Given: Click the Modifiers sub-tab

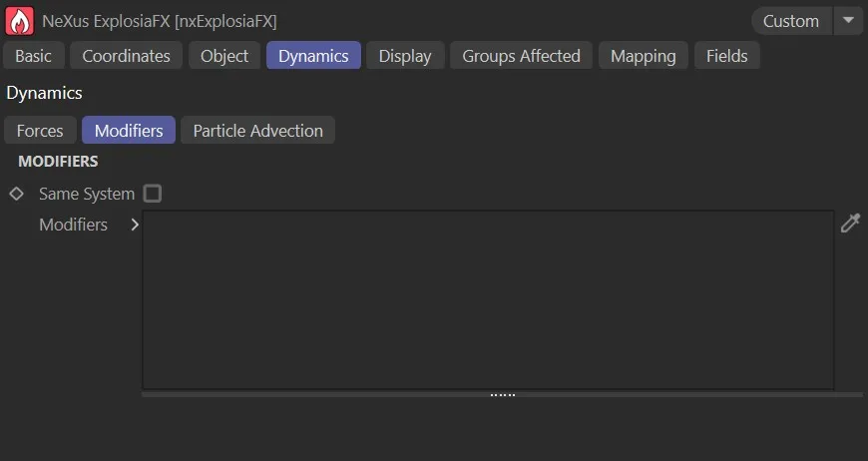Looking at the screenshot, I should [129, 131].
